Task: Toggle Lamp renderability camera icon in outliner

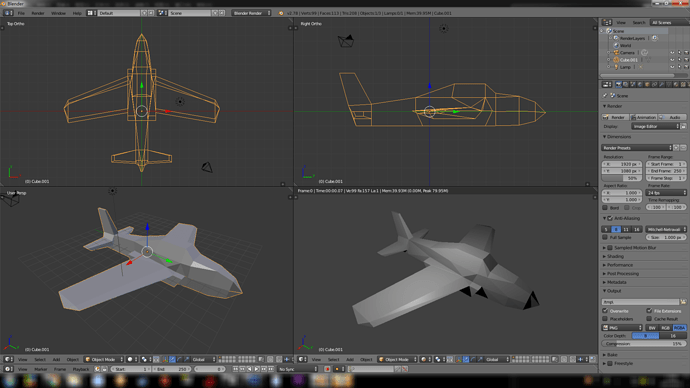Action: pos(686,67)
